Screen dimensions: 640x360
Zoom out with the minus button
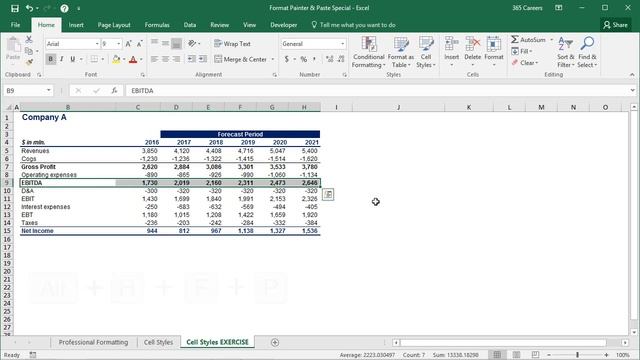click(x=549, y=355)
